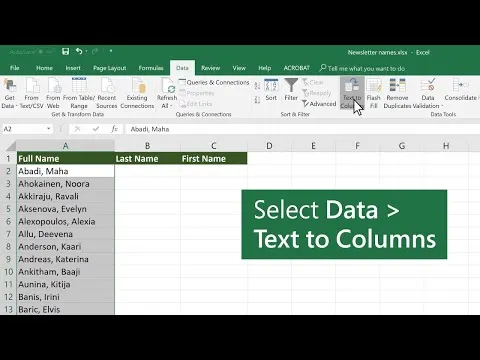The image size is (480, 360).
Task: Open Recent Sources
Action: 107,93
